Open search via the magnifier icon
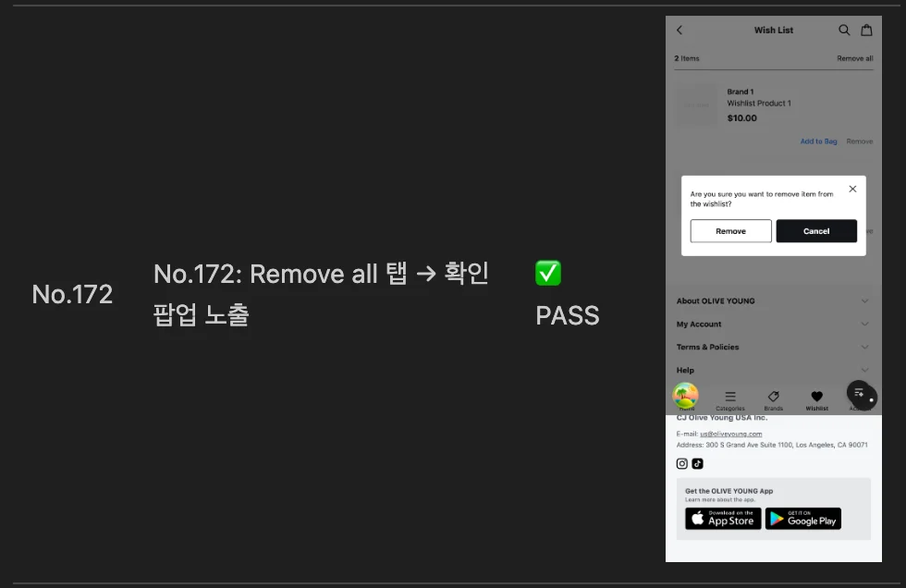 click(x=844, y=30)
